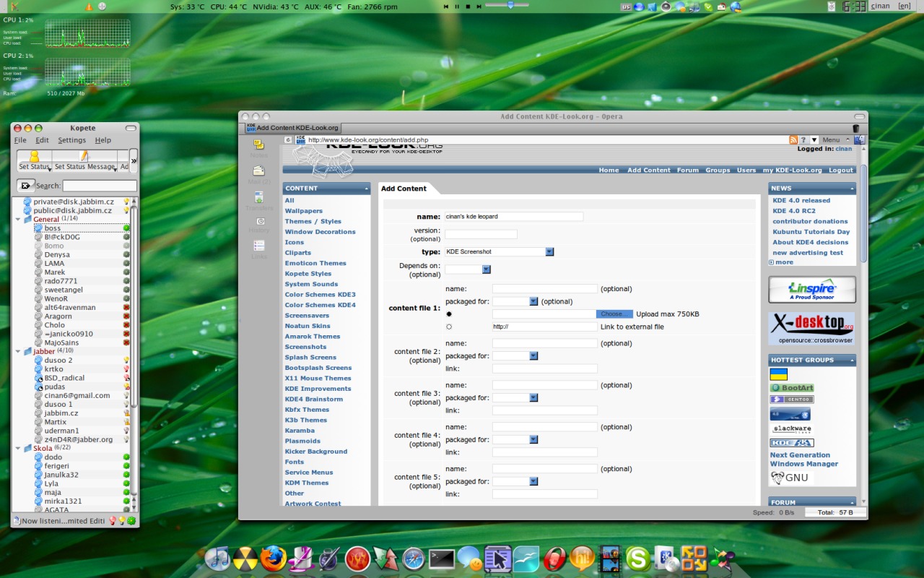Stop playback in the top panel
924x578 pixels.
(x=468, y=6)
